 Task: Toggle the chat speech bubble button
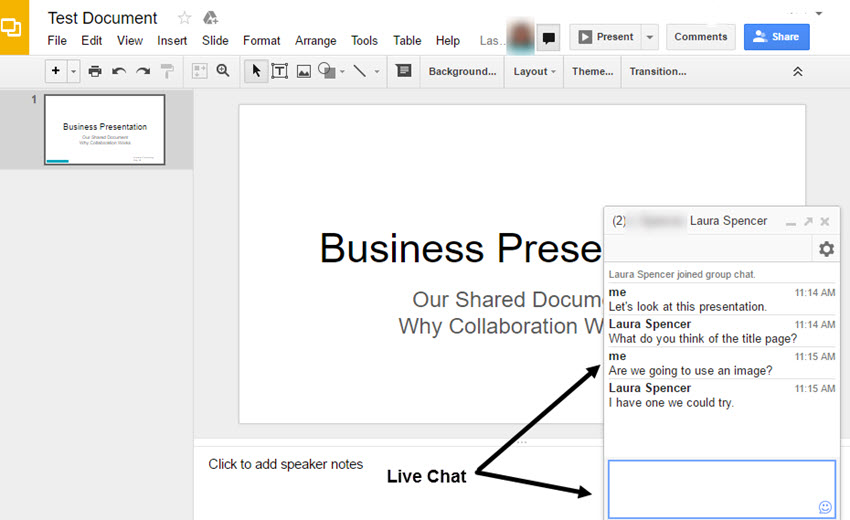coord(549,37)
